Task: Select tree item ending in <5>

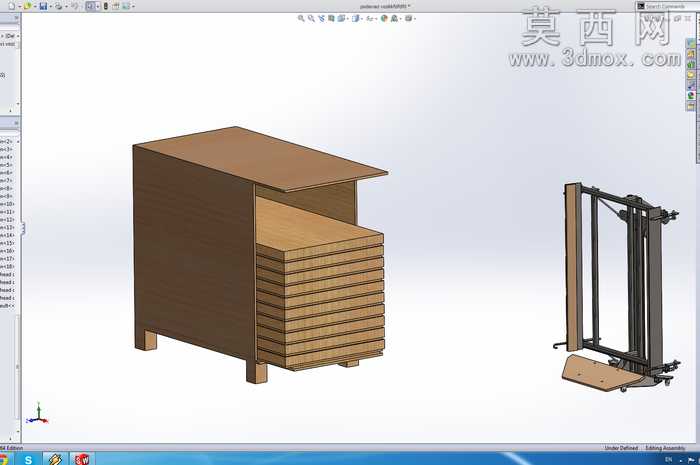Action: [6, 165]
